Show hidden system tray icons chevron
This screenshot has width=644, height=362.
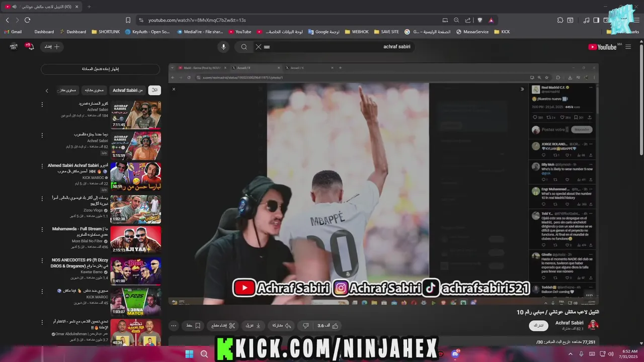tap(570, 354)
